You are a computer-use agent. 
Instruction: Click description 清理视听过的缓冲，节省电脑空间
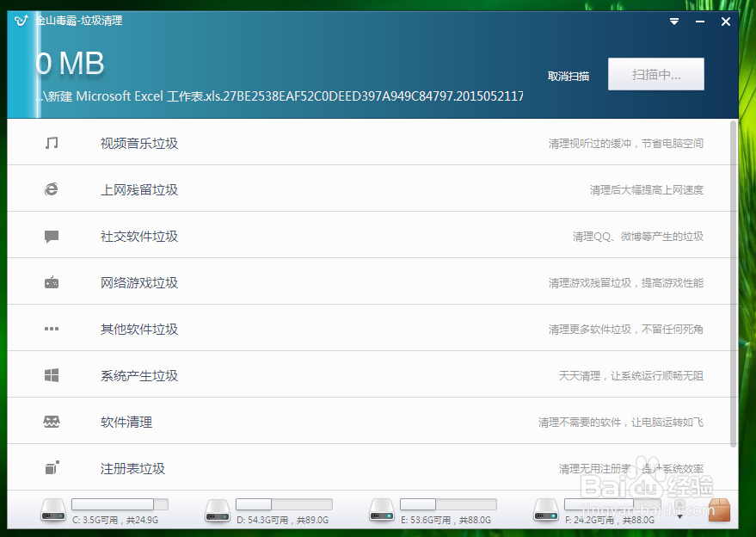[x=626, y=144]
